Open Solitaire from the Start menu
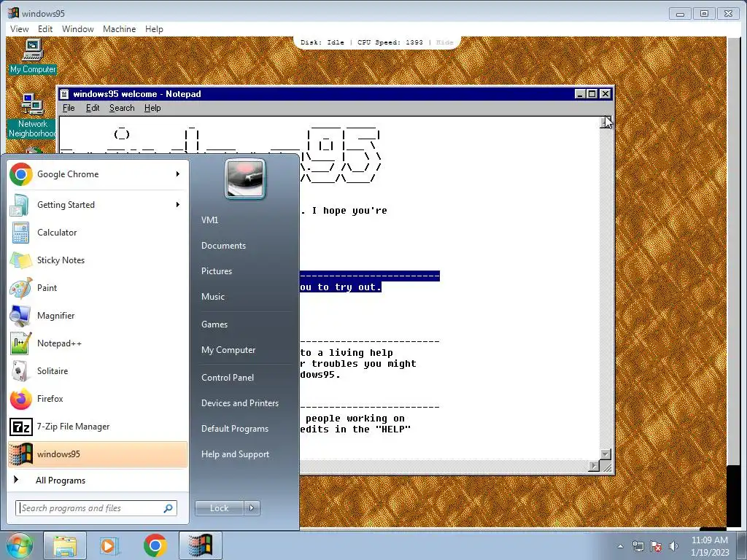The image size is (747, 560). click(x=98, y=371)
